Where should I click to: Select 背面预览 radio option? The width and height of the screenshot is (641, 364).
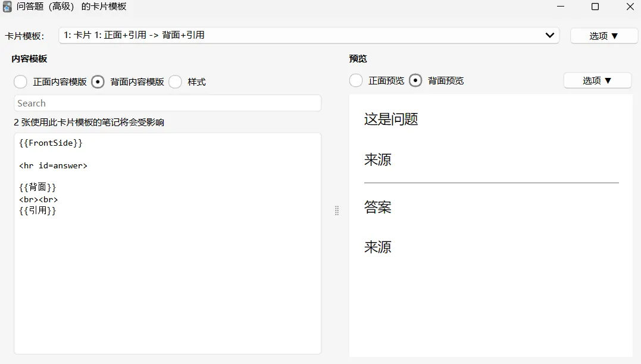[415, 80]
